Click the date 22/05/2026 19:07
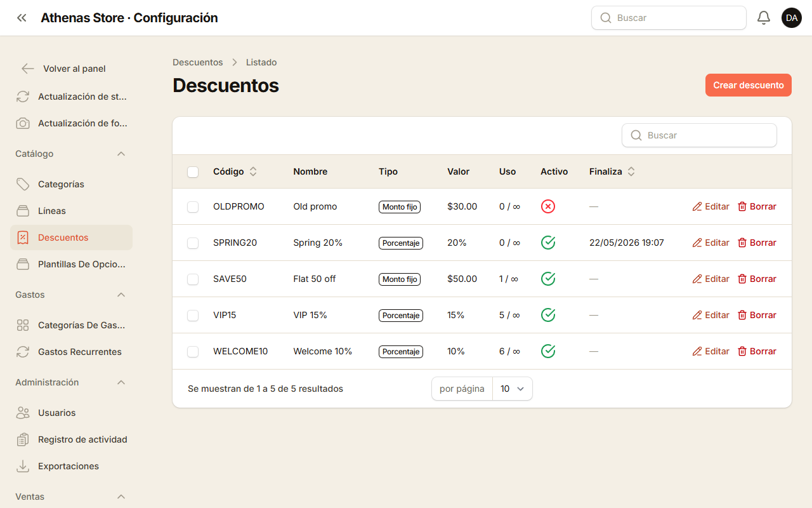This screenshot has height=508, width=812. coord(627,243)
